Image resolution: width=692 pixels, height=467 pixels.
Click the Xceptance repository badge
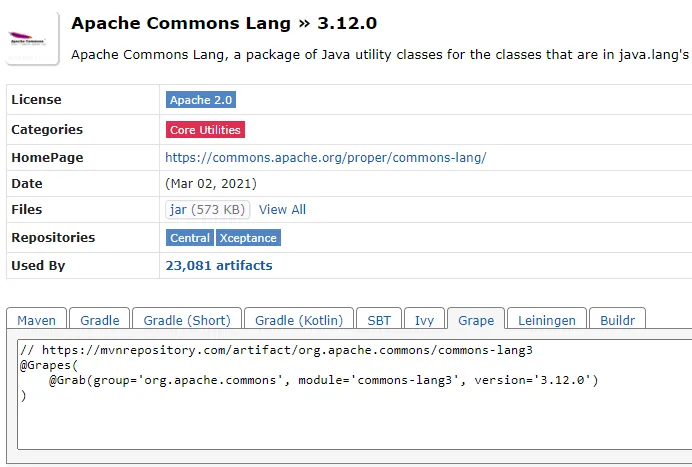[x=249, y=238]
